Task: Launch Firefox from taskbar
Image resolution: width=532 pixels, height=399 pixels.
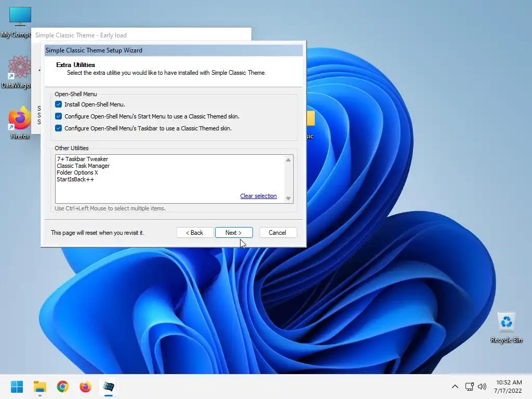Action: (x=86, y=387)
